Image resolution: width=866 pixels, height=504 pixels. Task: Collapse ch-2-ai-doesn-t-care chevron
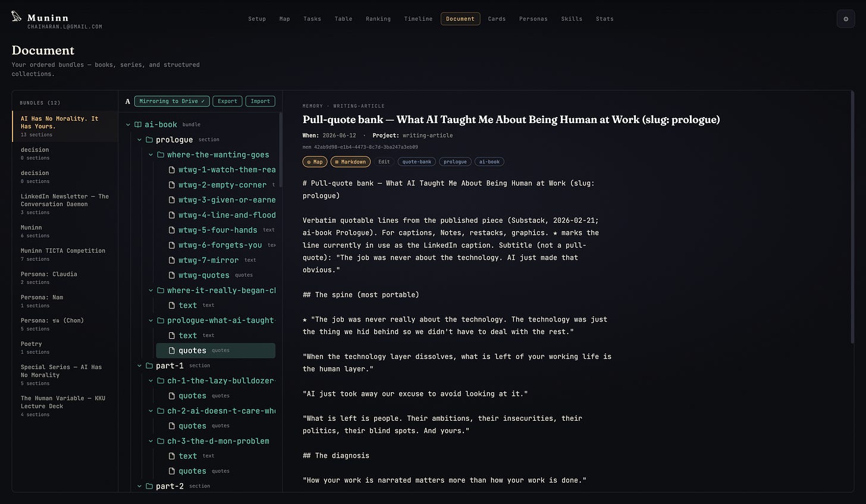(x=150, y=411)
